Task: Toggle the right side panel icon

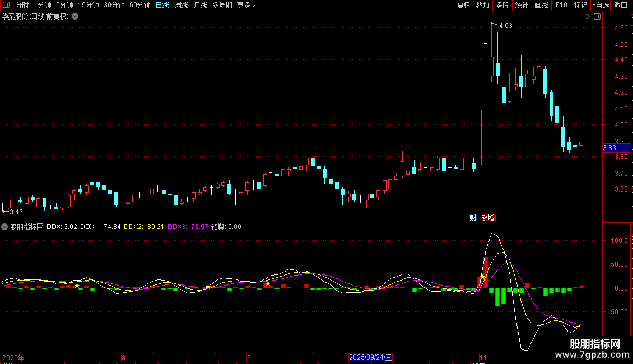Action: click(597, 17)
